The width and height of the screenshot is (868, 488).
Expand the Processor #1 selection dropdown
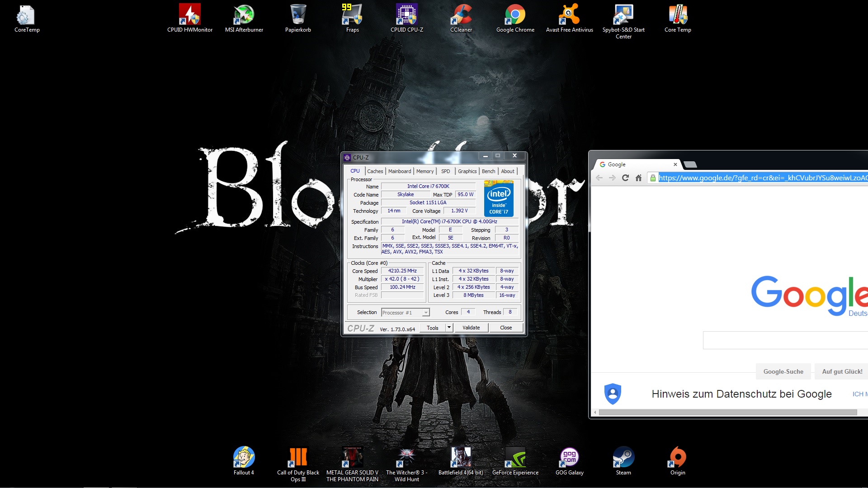coord(425,313)
